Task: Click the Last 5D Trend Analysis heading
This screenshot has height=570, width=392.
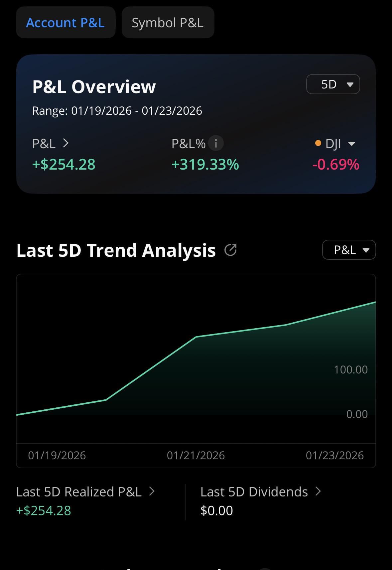Action: tap(116, 250)
